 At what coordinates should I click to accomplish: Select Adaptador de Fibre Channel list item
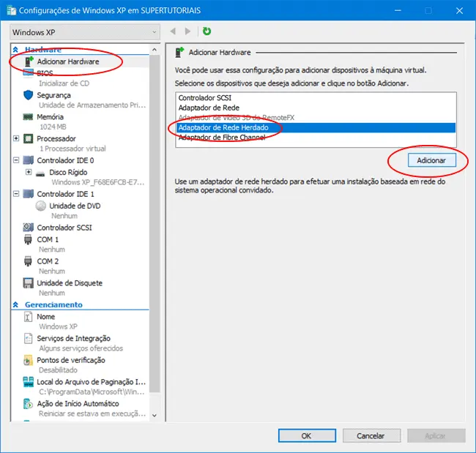[x=316, y=138]
